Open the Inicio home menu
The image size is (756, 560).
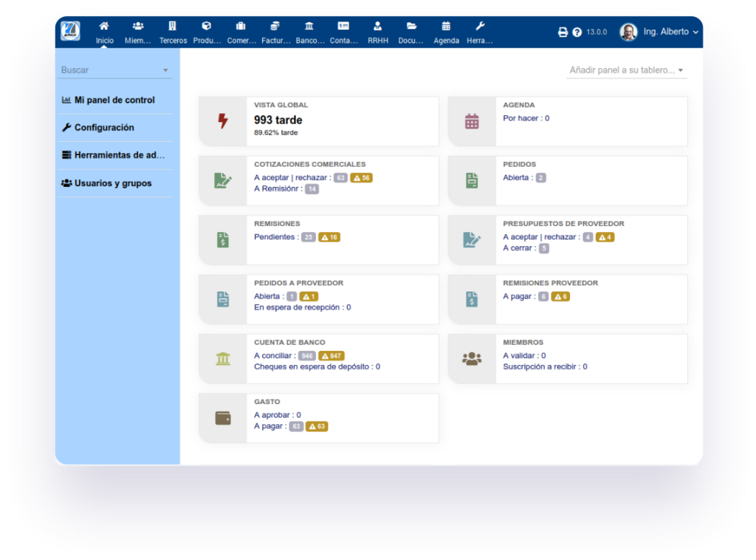click(x=104, y=33)
